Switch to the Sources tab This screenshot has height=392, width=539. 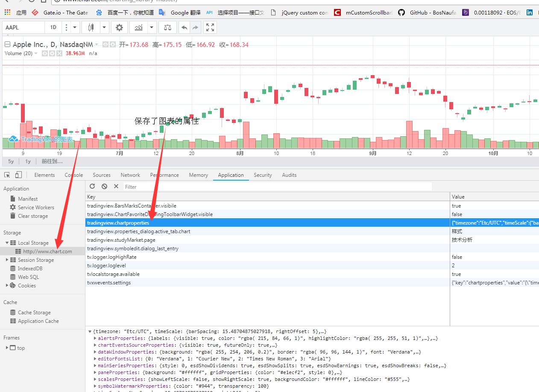102,175
